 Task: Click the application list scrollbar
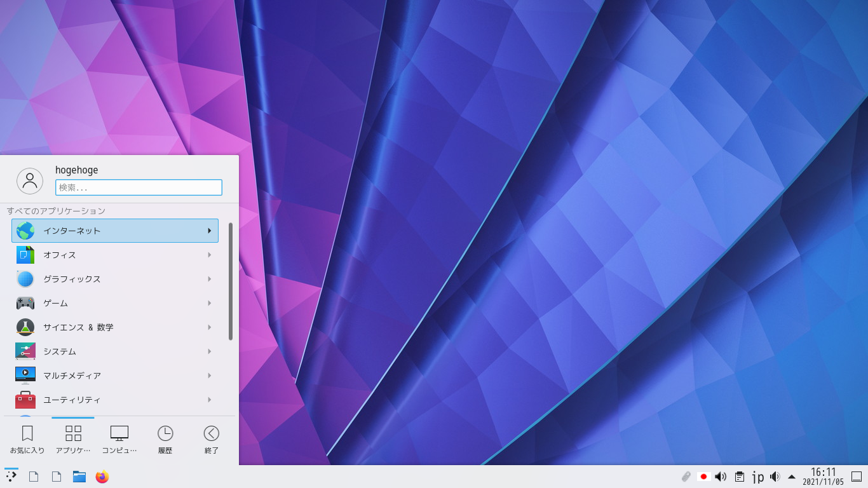(230, 281)
